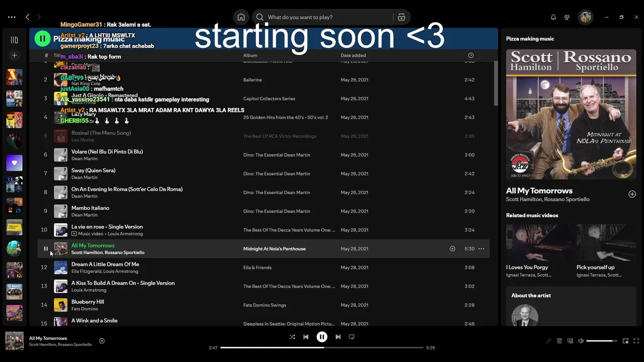
Task: Go back with the left arrow
Action: click(x=28, y=17)
